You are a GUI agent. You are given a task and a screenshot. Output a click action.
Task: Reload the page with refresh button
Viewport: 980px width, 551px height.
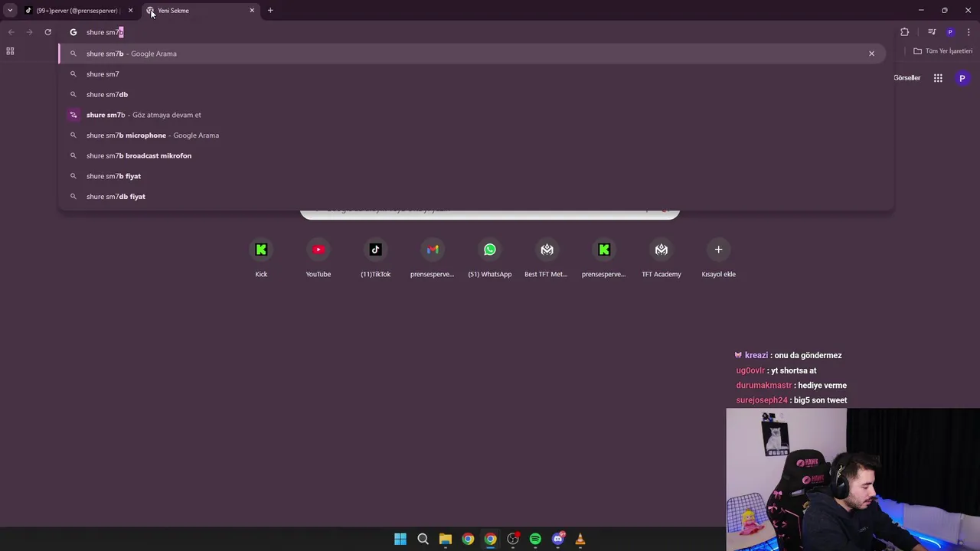[47, 32]
